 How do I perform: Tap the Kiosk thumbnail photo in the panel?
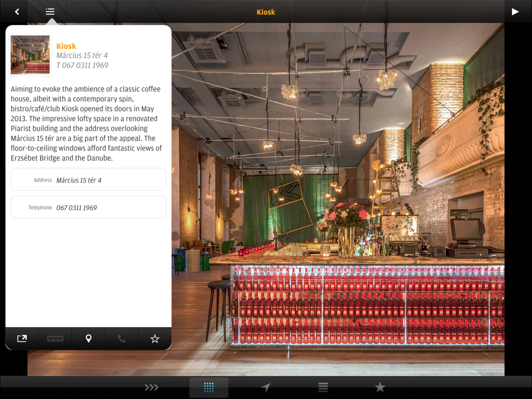30,55
